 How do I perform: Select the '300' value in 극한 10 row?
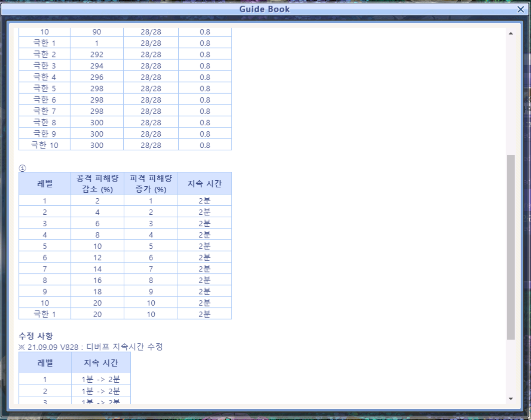[x=97, y=145]
